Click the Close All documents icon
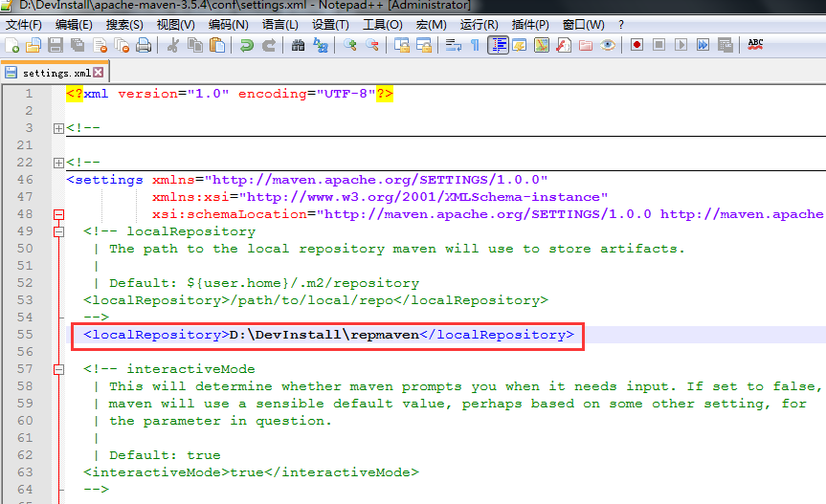The height and width of the screenshot is (504, 826). click(122, 45)
